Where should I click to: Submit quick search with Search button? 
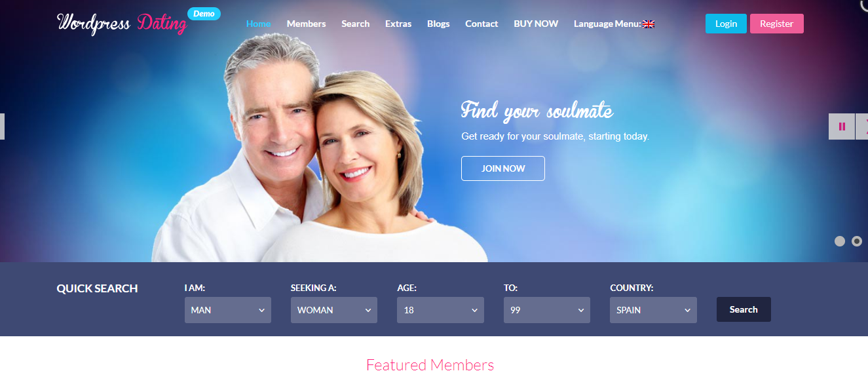pyautogui.click(x=744, y=309)
